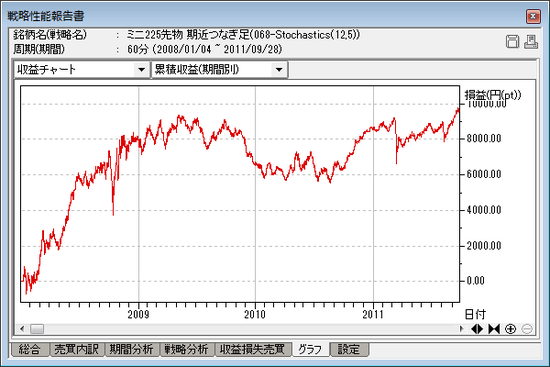Click the 8000.00 axis value

tap(484, 139)
